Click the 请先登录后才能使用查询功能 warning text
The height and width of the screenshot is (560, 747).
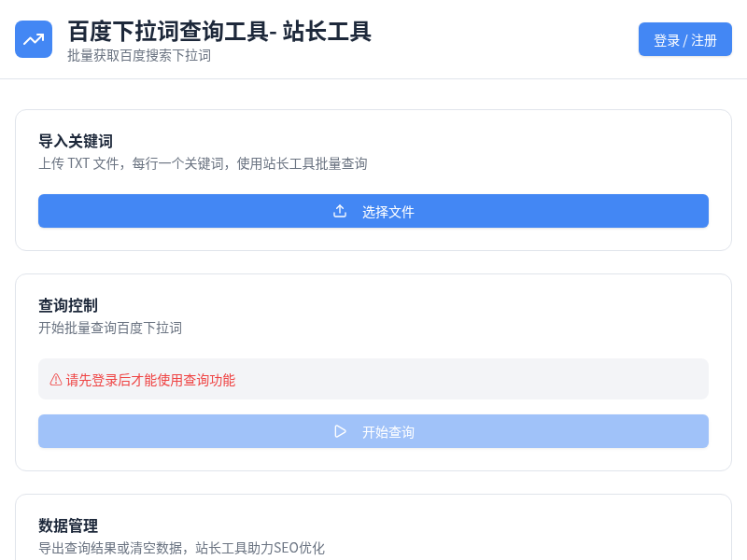pyautogui.click(x=150, y=380)
